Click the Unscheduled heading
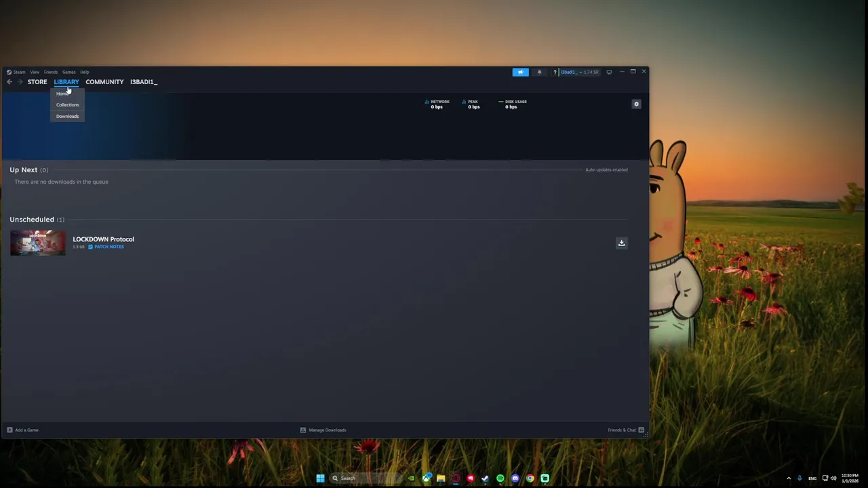The image size is (868, 488). pyautogui.click(x=32, y=220)
